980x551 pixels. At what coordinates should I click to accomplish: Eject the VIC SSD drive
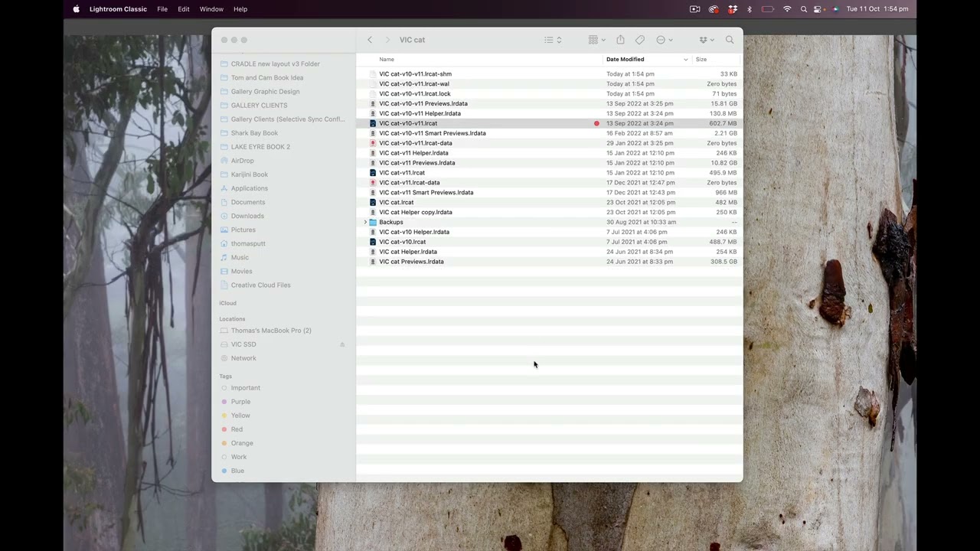pyautogui.click(x=342, y=344)
